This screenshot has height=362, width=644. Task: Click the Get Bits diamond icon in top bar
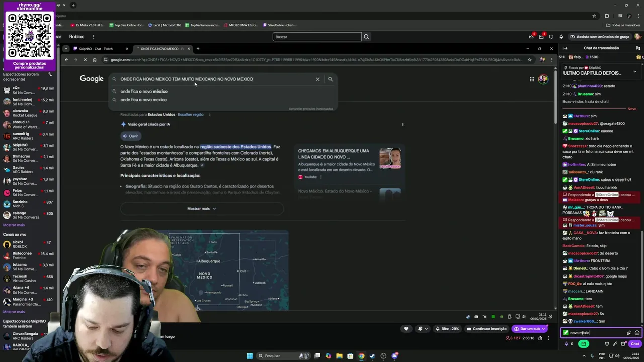click(x=561, y=37)
